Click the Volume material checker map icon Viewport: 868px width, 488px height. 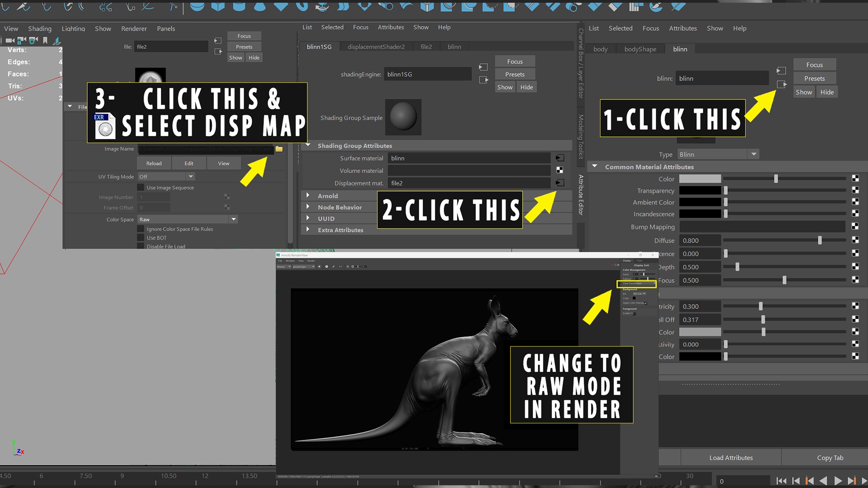560,170
